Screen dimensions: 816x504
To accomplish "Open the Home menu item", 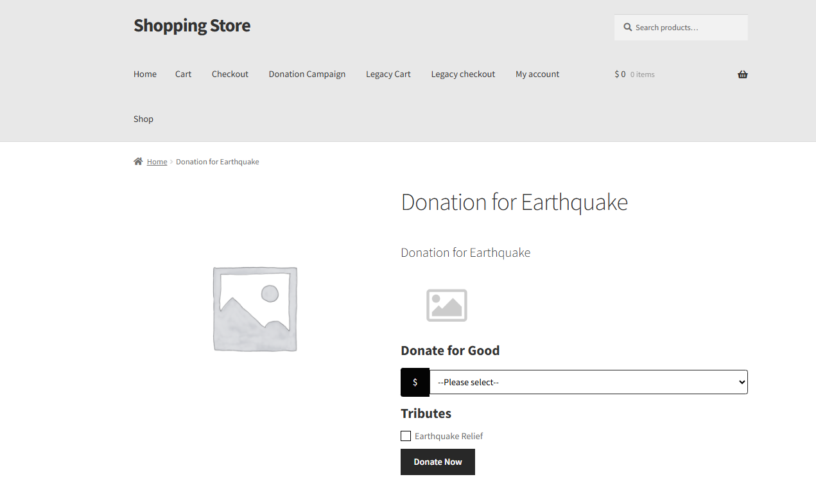I will click(x=145, y=74).
